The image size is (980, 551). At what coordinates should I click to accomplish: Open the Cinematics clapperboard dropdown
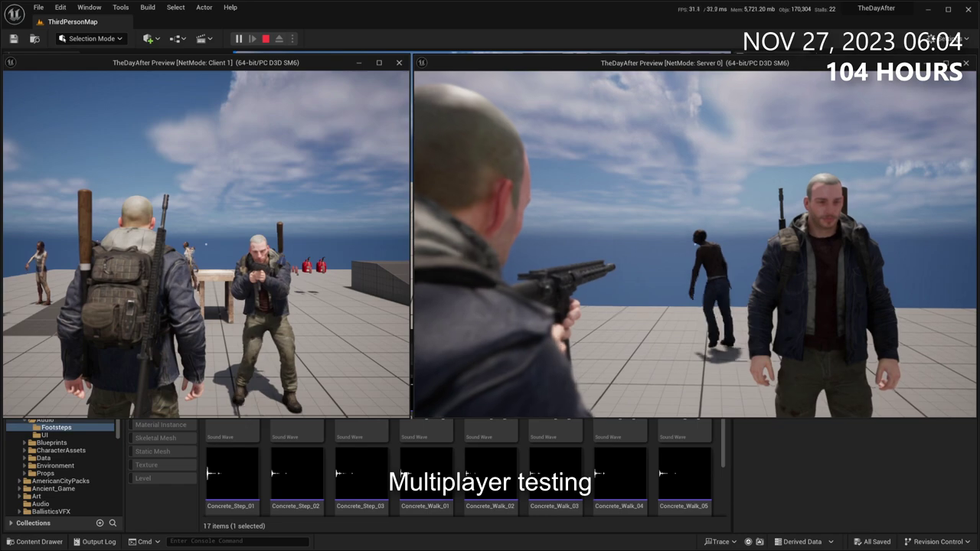click(204, 38)
